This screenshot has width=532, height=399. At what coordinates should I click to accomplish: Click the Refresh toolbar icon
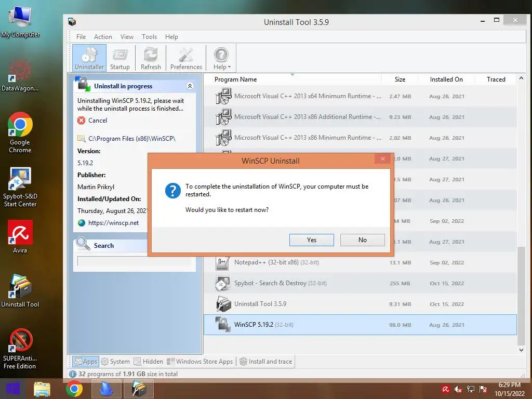[151, 58]
